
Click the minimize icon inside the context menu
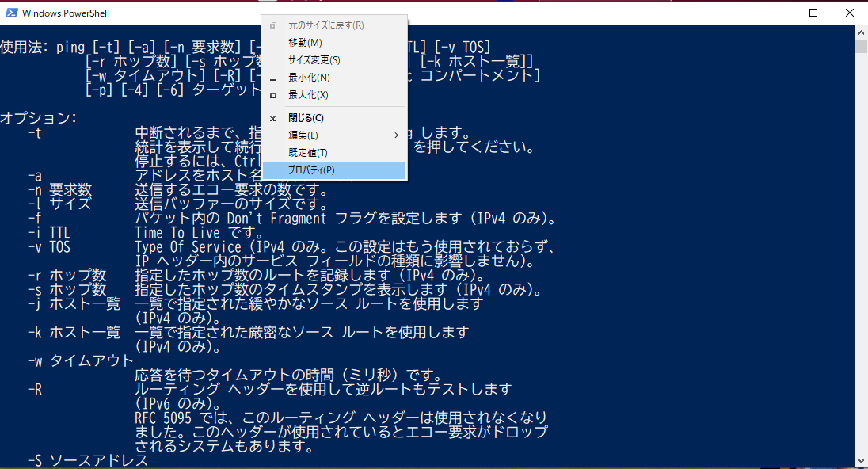pyautogui.click(x=272, y=78)
